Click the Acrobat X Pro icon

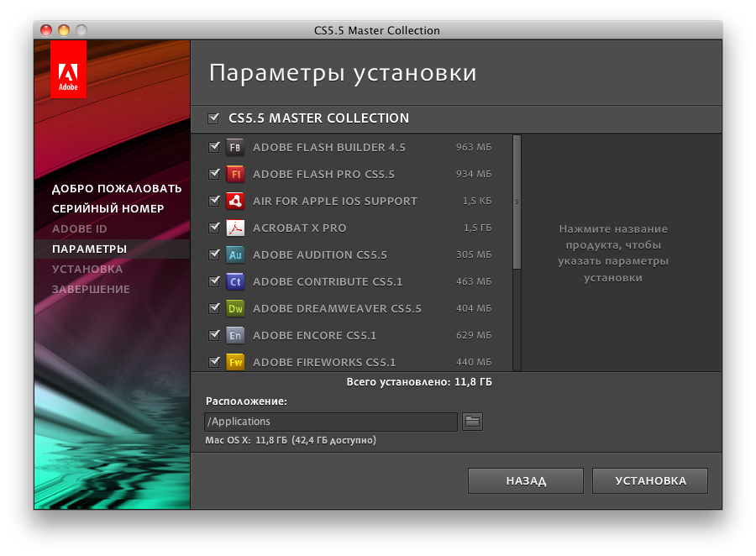point(235,228)
